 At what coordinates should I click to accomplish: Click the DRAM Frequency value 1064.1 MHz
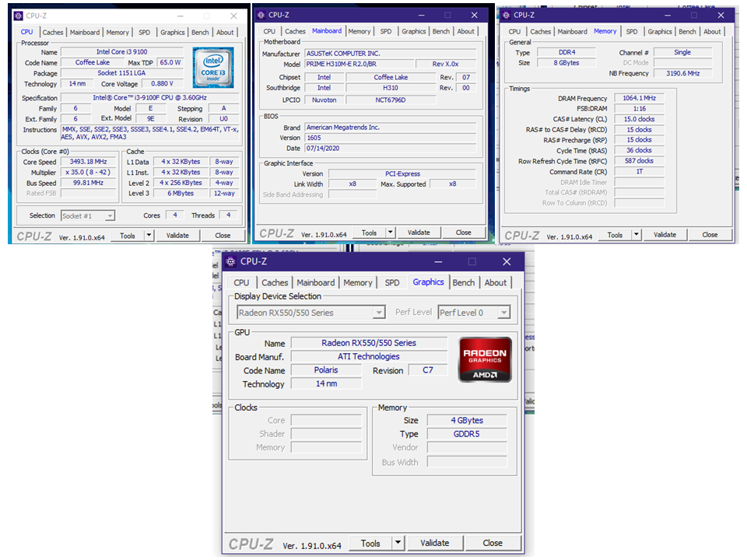tap(639, 98)
